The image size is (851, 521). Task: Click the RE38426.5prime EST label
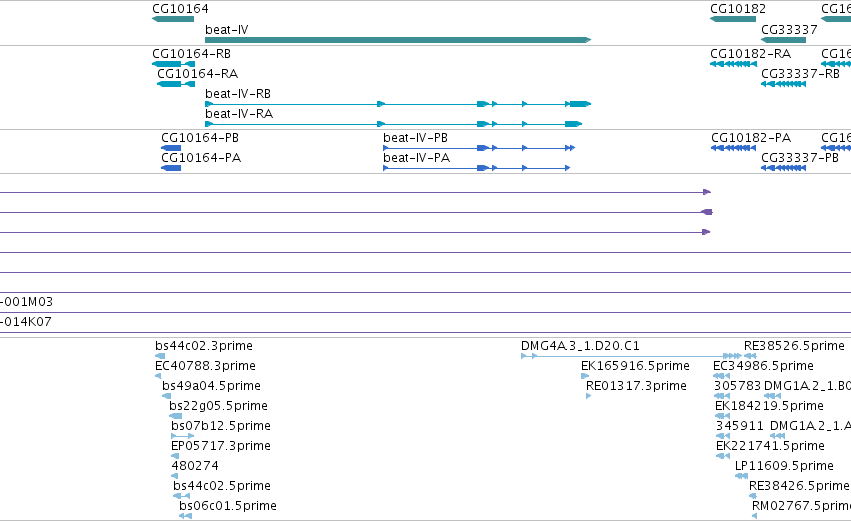(799, 486)
